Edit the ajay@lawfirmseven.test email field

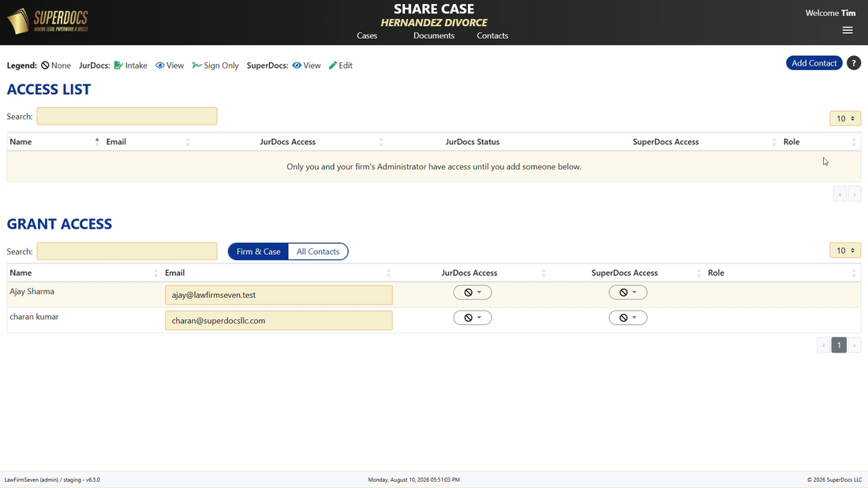[x=279, y=295]
